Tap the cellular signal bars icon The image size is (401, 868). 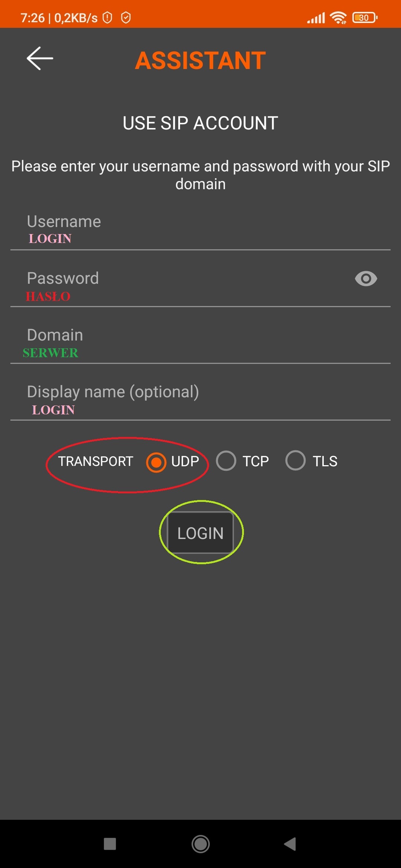click(x=316, y=17)
